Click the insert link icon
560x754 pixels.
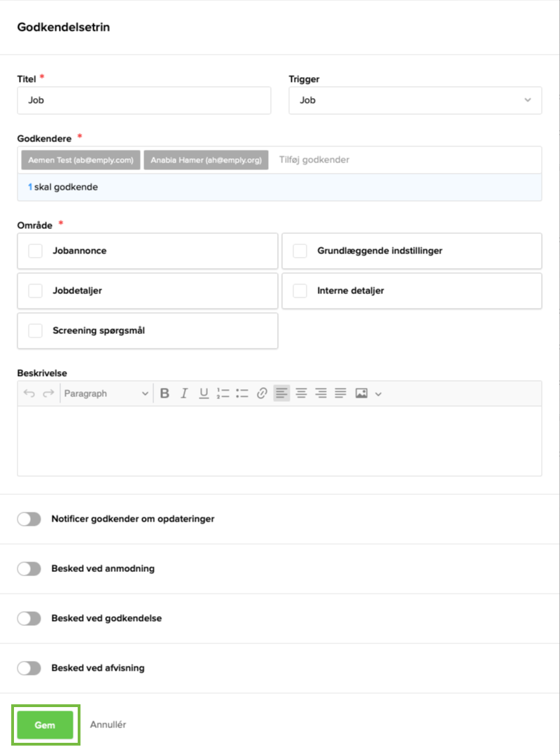[x=262, y=393]
